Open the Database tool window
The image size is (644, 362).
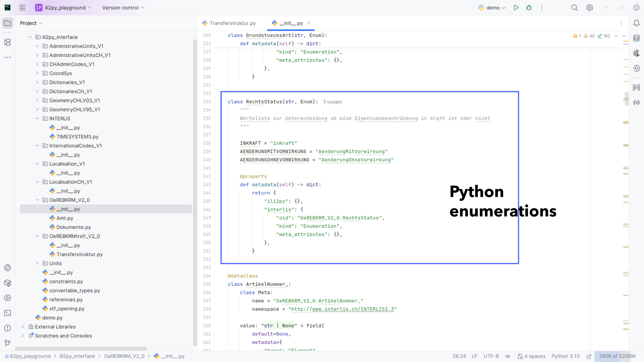(x=636, y=38)
